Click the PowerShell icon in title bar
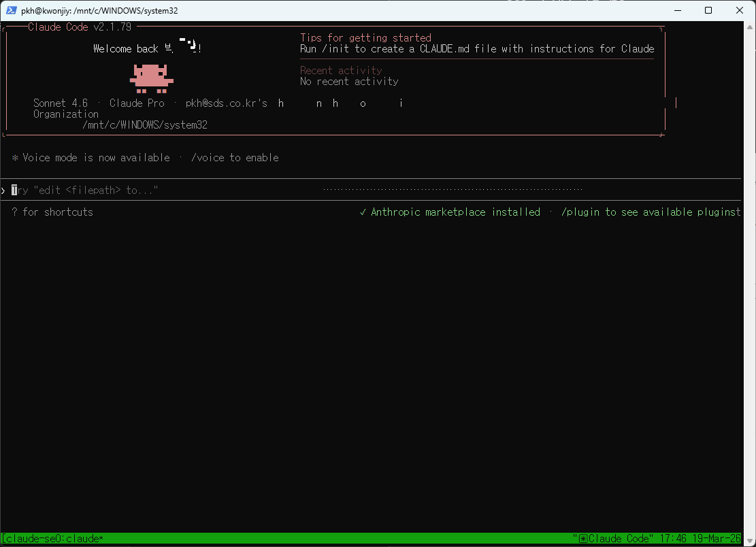This screenshot has width=756, height=547. 11,10
